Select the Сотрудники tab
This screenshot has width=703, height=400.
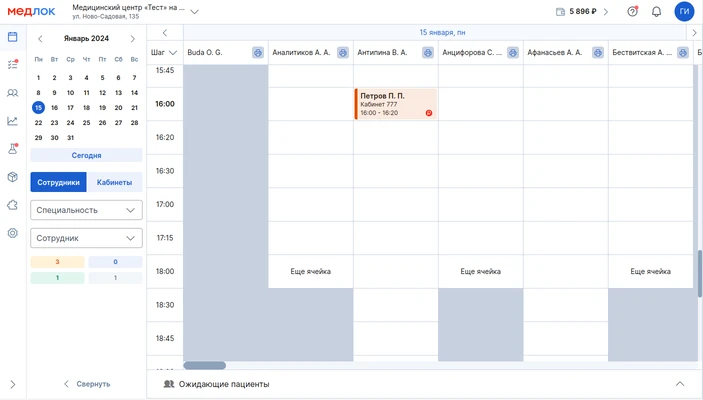[58, 182]
